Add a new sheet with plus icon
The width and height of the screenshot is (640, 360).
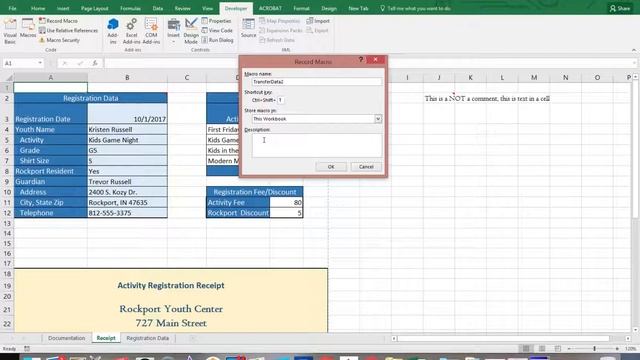click(x=192, y=338)
